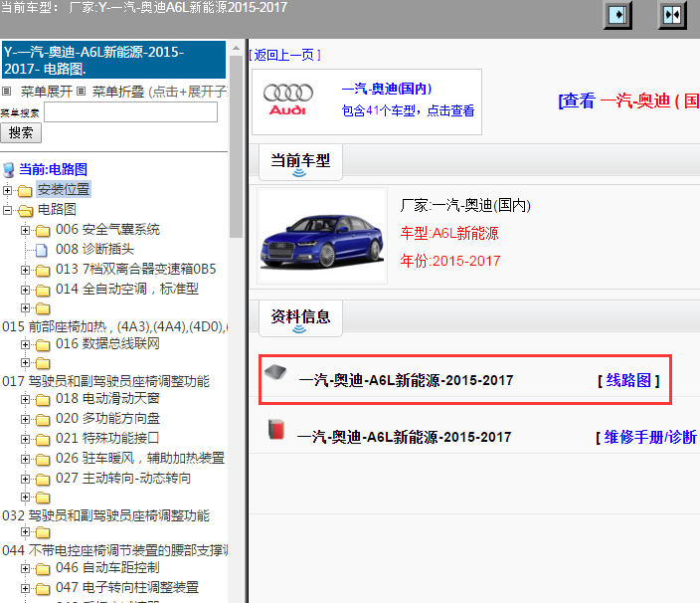Select 044 不带电控座椅调节装置的腰部支撑 item
The image size is (700, 603).
coord(114,550)
